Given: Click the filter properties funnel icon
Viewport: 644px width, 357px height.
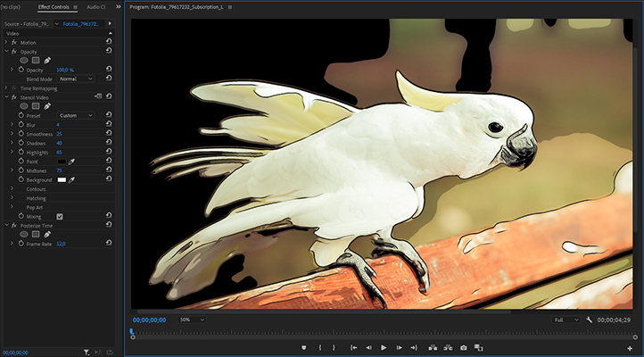Looking at the screenshot, I should tap(86, 353).
